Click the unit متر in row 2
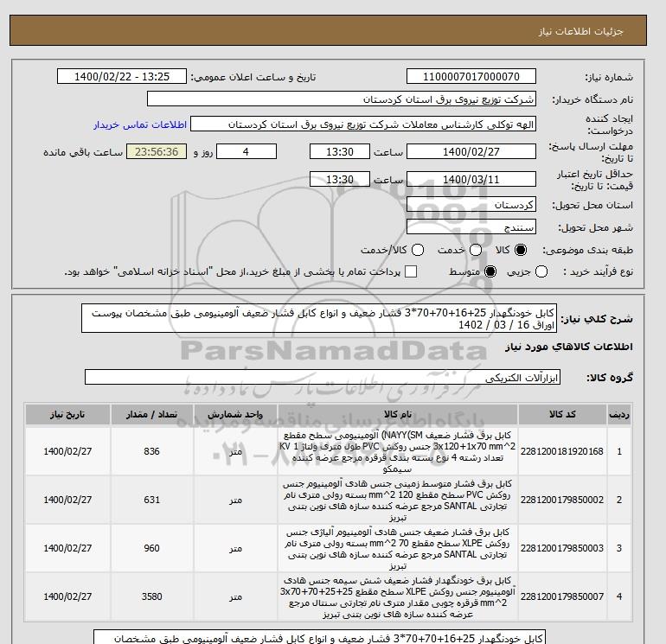The image size is (666, 644). (x=235, y=501)
